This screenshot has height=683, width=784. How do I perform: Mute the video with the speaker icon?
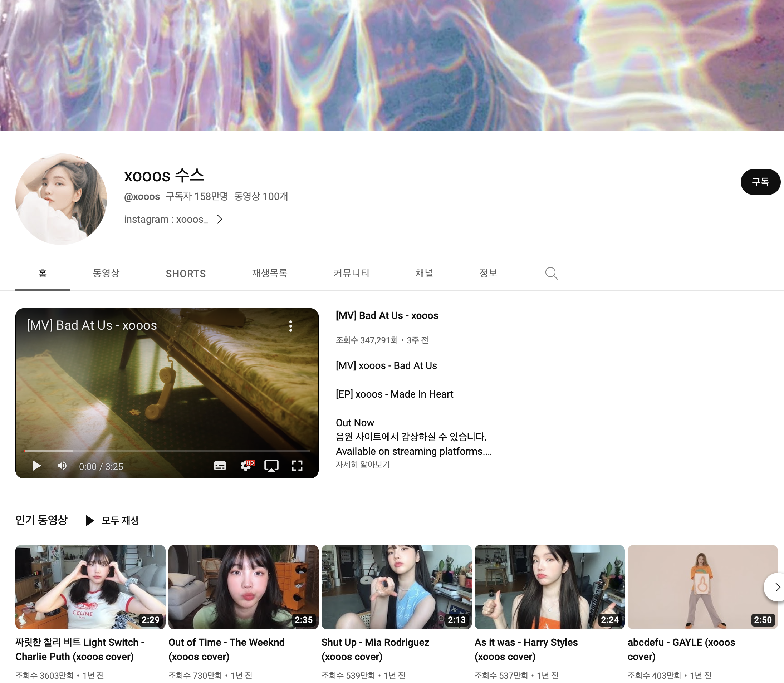point(62,466)
